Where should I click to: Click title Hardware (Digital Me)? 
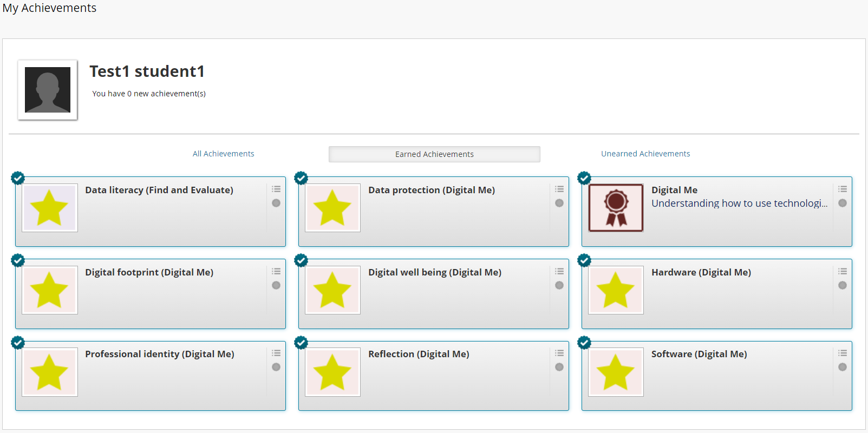pos(701,272)
